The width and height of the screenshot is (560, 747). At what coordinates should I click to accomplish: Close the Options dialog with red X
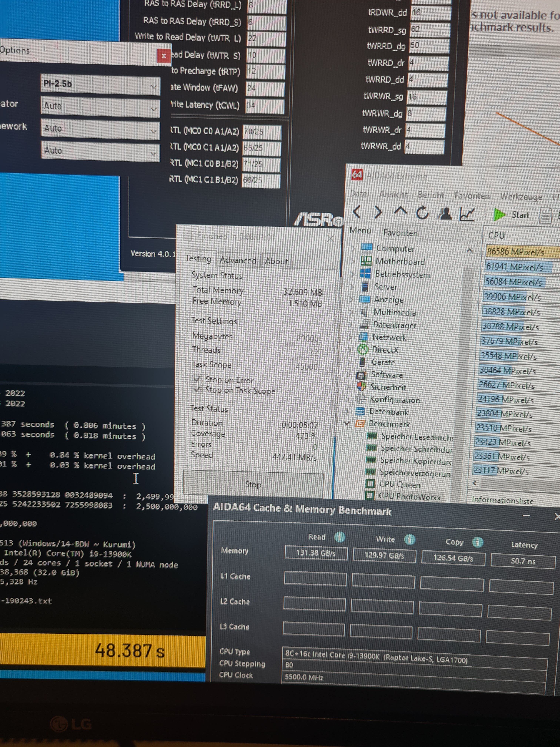tap(164, 56)
